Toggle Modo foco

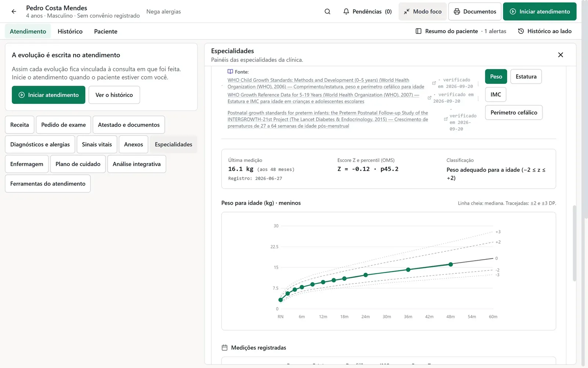click(x=423, y=11)
